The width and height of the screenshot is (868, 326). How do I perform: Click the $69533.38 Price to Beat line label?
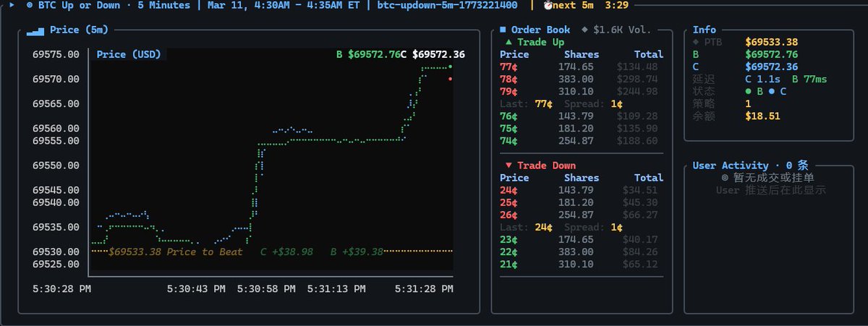[x=176, y=252]
